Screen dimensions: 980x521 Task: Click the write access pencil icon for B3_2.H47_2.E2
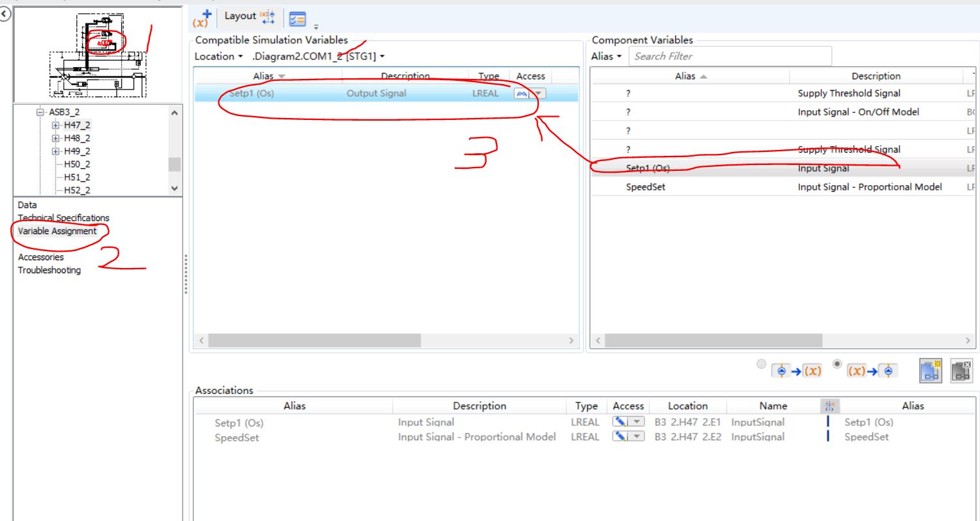tap(620, 437)
